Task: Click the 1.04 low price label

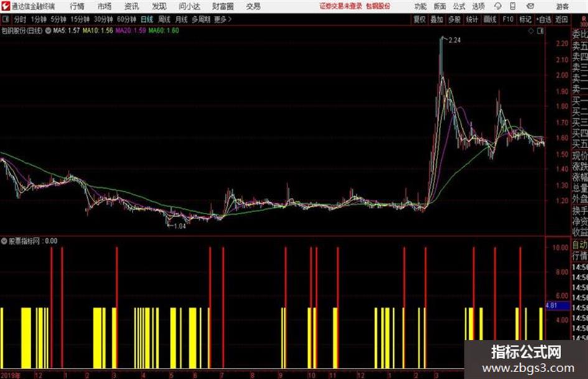Action: 180,226
